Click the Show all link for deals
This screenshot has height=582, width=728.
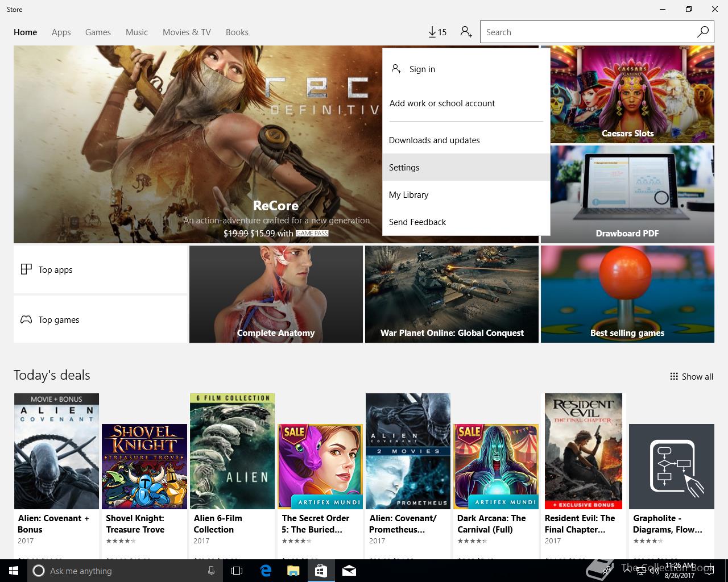click(x=692, y=376)
